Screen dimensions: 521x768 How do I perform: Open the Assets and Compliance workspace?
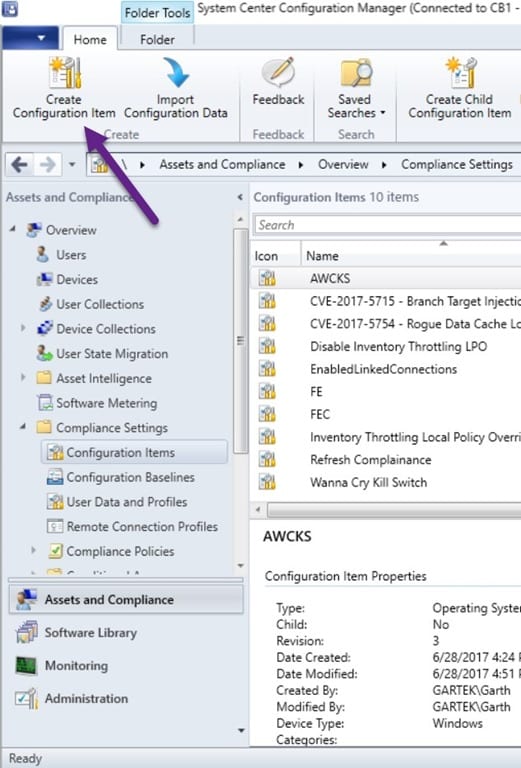126,600
